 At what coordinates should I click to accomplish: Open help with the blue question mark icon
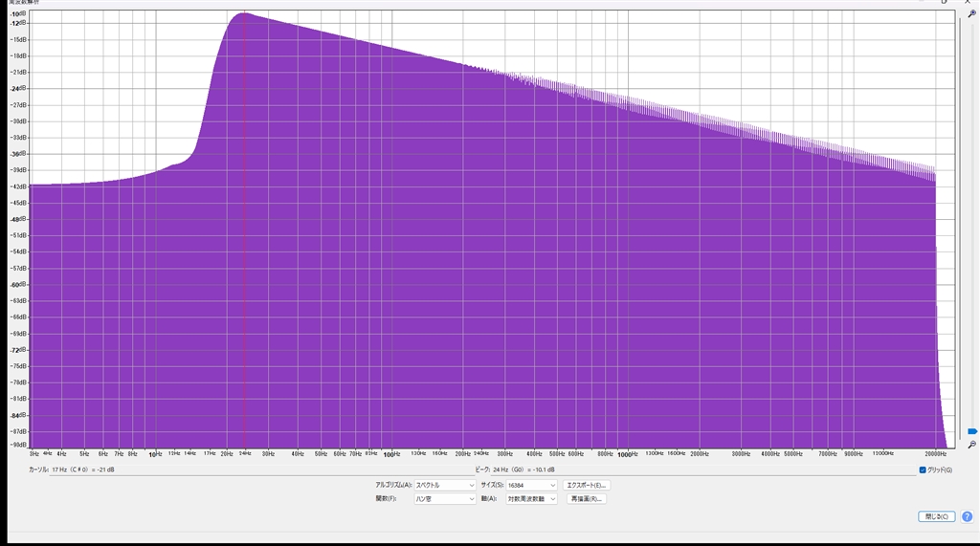pos(967,516)
